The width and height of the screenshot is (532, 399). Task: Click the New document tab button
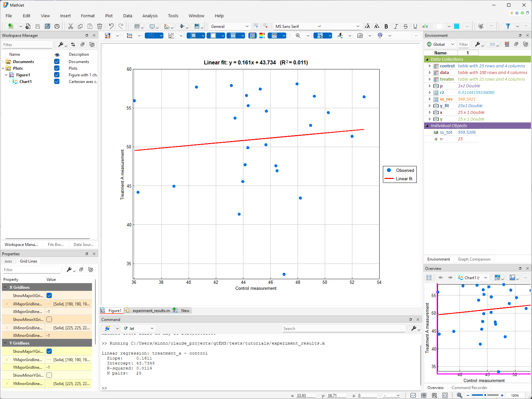coord(181,310)
